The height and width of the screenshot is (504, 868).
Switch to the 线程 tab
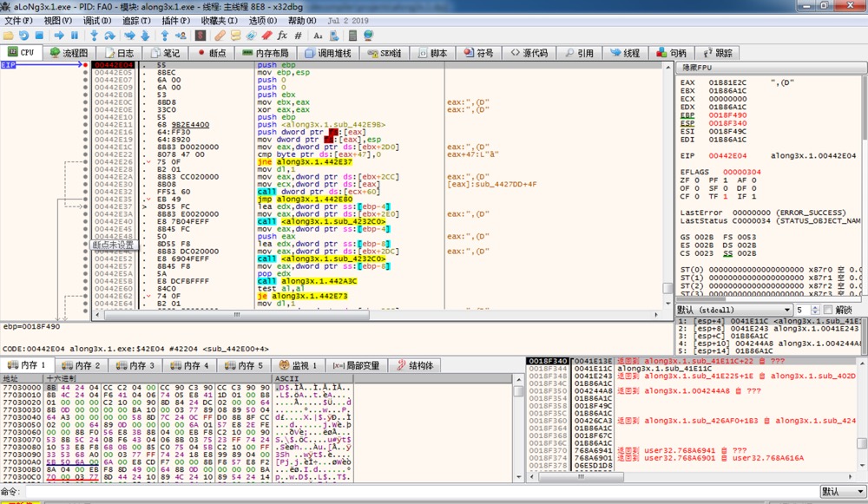626,53
